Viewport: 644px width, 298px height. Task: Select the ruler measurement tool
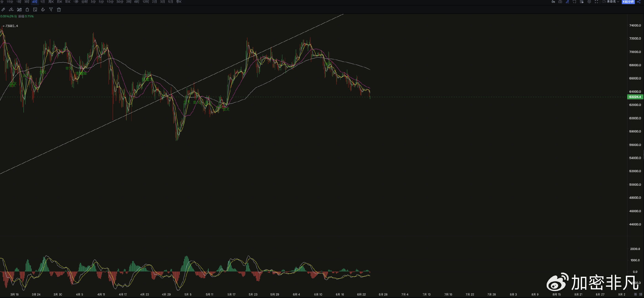click(x=3, y=10)
